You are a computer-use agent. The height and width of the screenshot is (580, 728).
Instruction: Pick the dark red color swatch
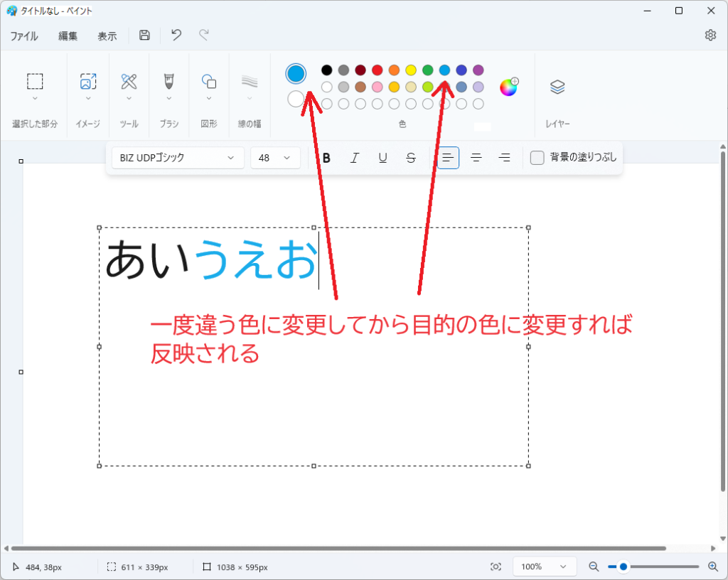click(x=360, y=70)
